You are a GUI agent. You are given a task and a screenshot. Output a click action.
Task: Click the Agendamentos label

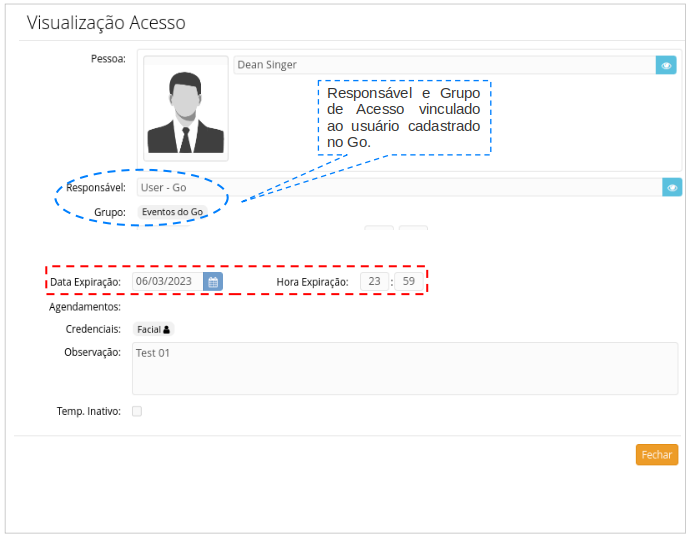point(85,307)
